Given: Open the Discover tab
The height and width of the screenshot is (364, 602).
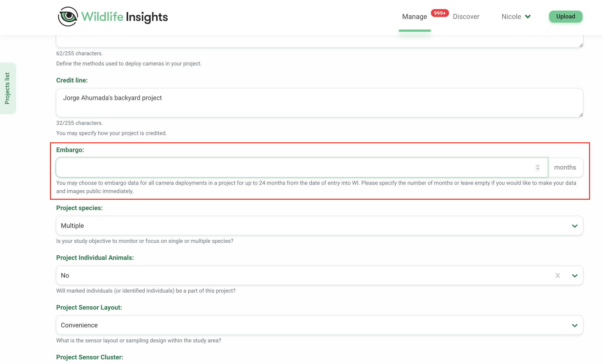Looking at the screenshot, I should click(466, 16).
